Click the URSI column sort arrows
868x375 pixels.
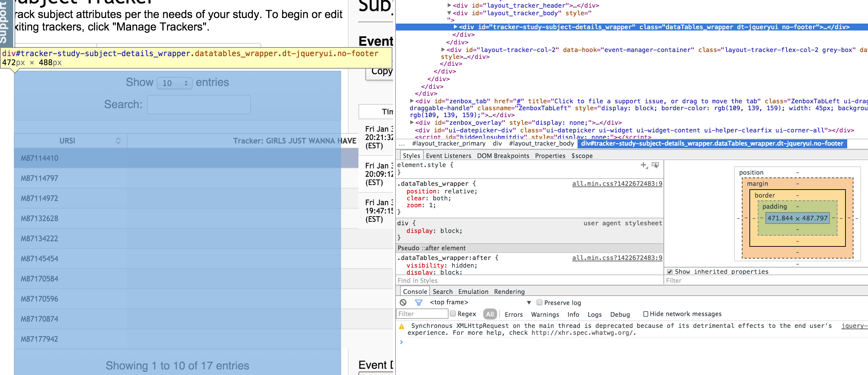click(118, 141)
